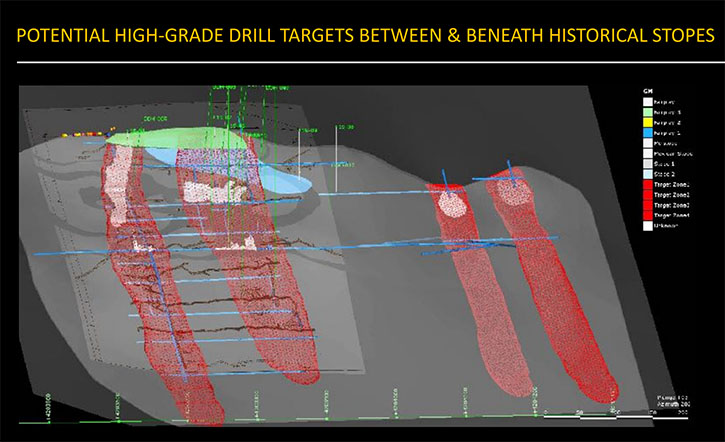Image resolution: width=725 pixels, height=442 pixels.
Task: Click the light blue lens body in the model
Action: (x=284, y=180)
